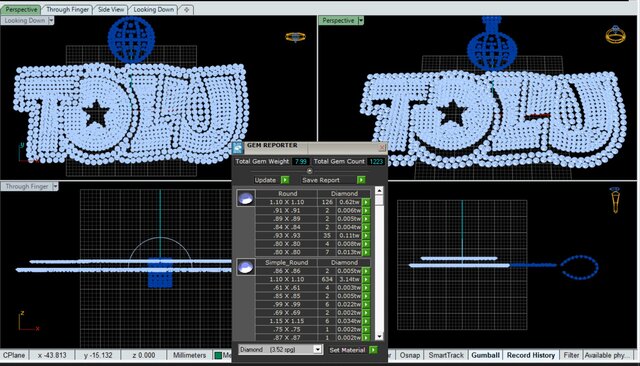Switch to the Through Finger viewport tab

[67, 9]
